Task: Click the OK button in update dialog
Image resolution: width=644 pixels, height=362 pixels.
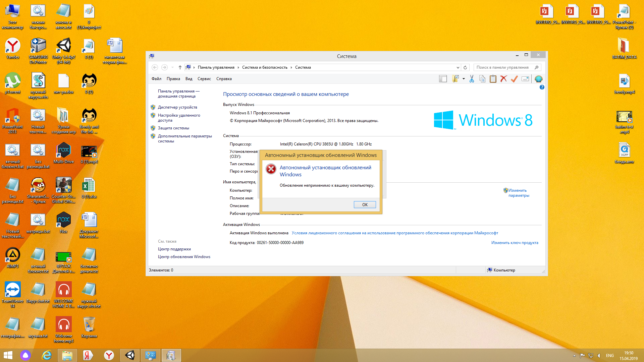Action: (365, 205)
